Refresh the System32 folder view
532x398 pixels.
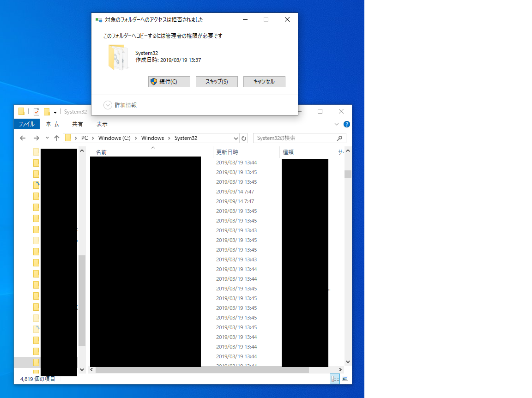point(244,138)
